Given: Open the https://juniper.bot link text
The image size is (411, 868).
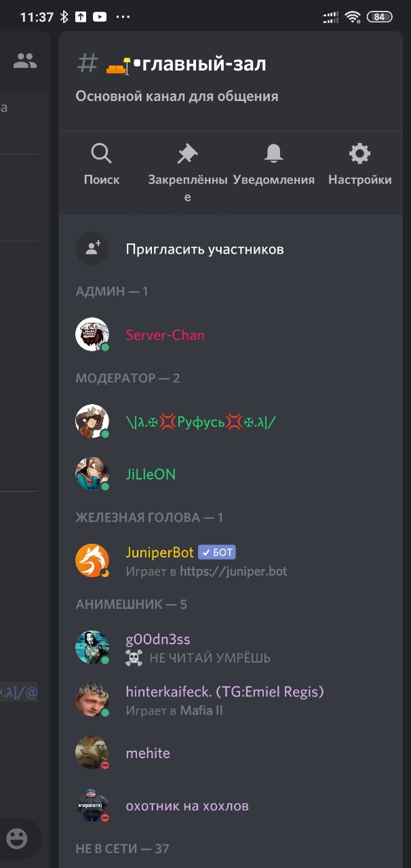Looking at the screenshot, I should coord(233,572).
